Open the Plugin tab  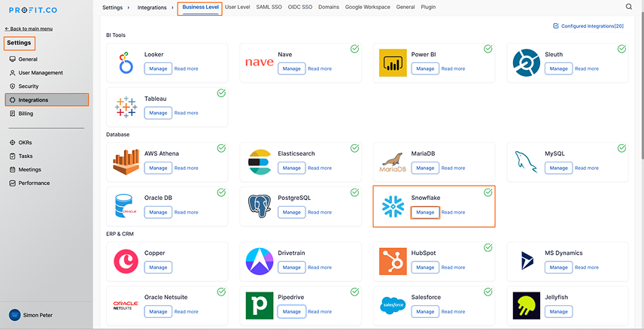428,7
